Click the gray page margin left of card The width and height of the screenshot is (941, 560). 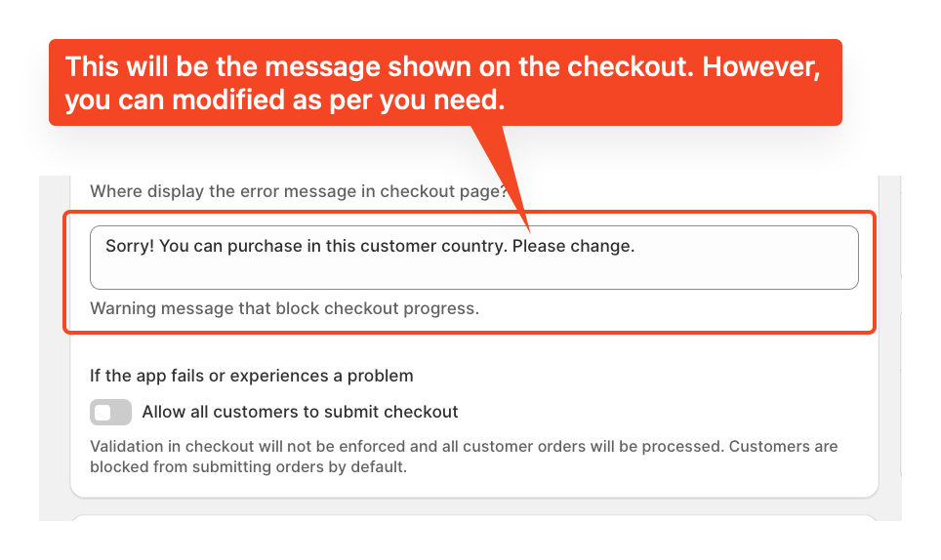[x=54, y=347]
